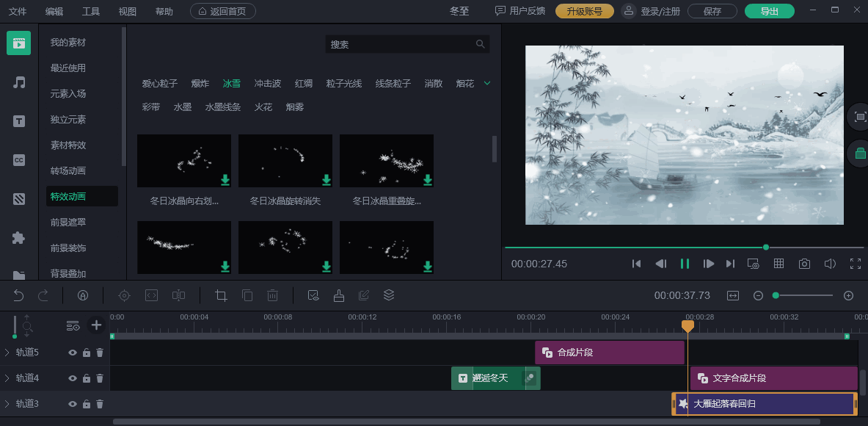Screen dimensions: 868x426
Task: Open the grid overlay icon under preview
Action: (x=779, y=264)
